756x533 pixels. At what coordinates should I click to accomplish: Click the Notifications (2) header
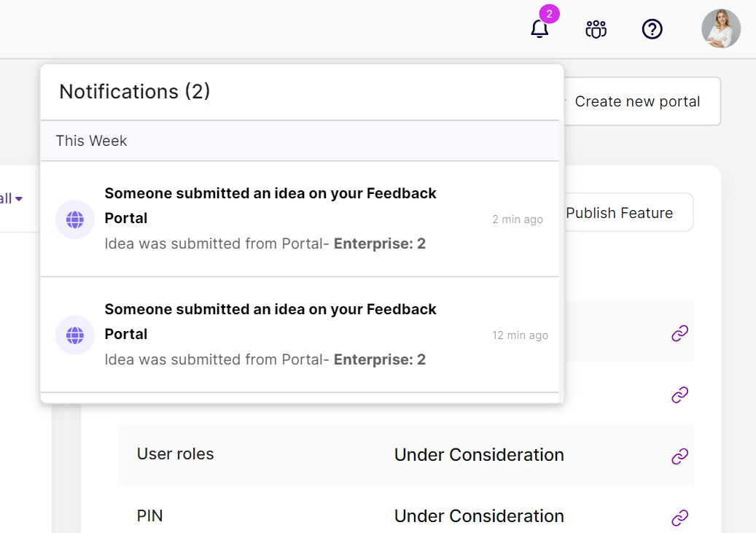tap(135, 92)
